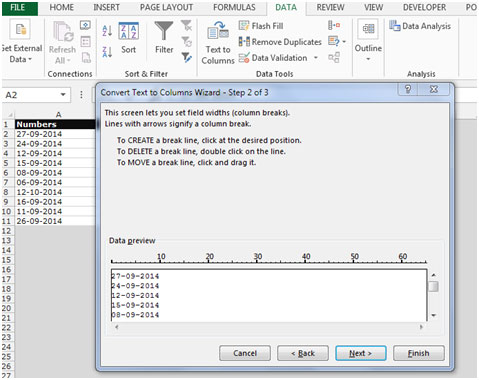Click ruler position 10 in Data preview
479x380 pixels.
pyautogui.click(x=160, y=257)
